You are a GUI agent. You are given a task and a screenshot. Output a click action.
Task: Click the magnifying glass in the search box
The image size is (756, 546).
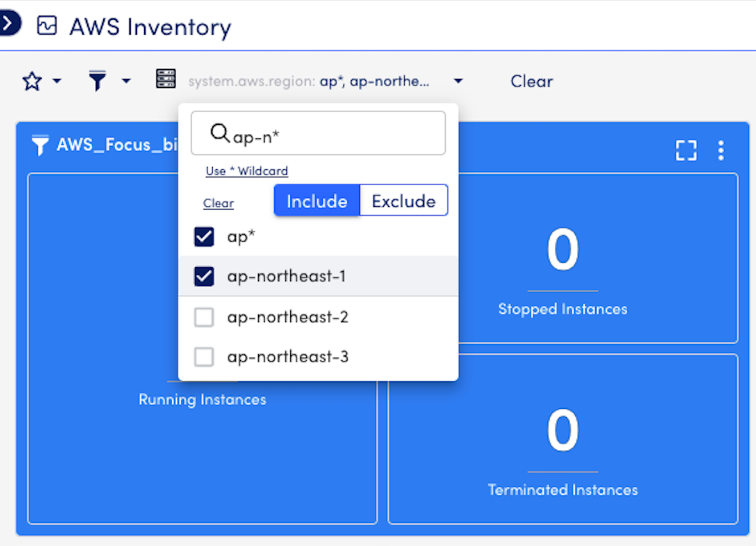(x=221, y=133)
